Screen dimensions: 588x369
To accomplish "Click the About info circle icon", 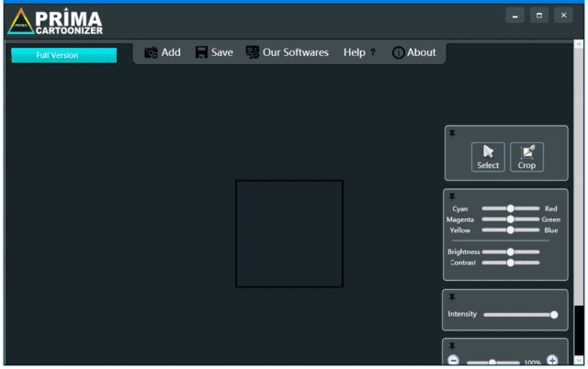I will click(398, 53).
